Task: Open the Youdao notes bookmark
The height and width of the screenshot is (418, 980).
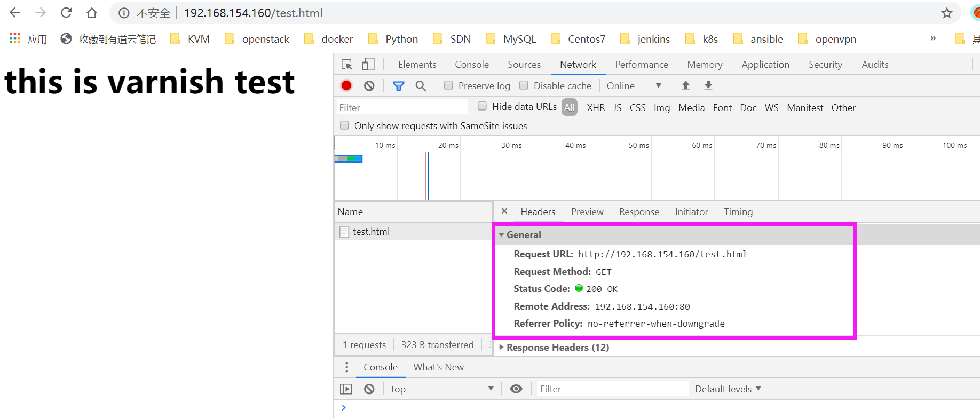Action: (x=108, y=39)
